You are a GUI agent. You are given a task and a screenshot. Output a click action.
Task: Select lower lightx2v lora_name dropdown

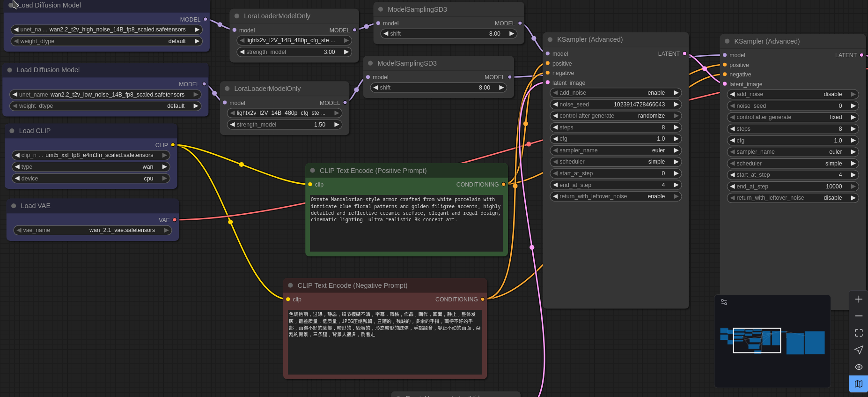284,113
